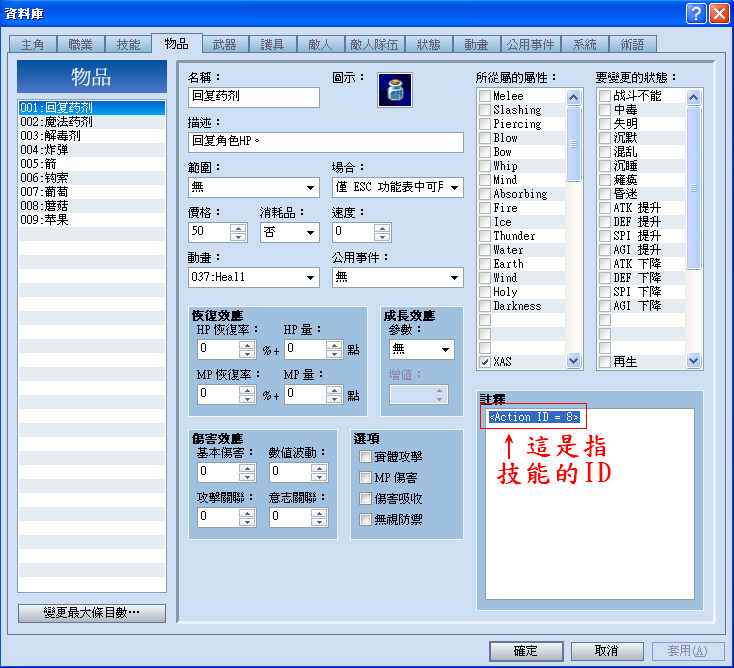The image size is (734, 668).
Task: Click the attribute list scroll down arrow
Action: [573, 361]
